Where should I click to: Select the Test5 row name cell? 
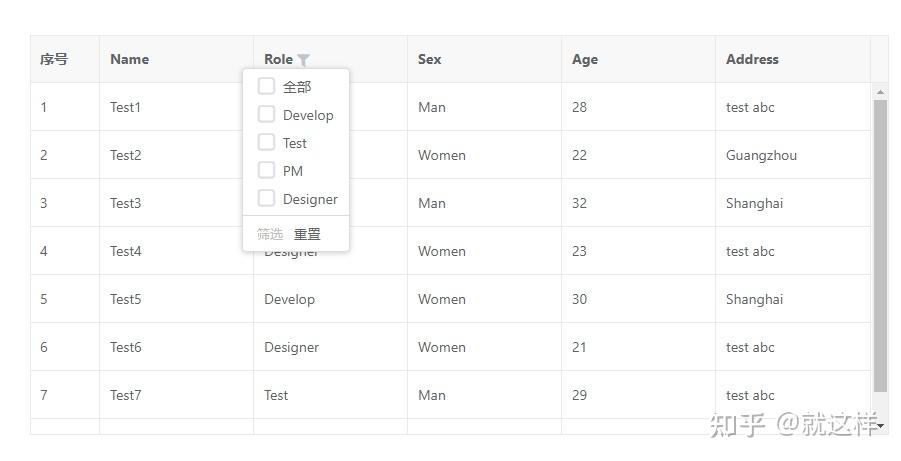[x=126, y=299]
